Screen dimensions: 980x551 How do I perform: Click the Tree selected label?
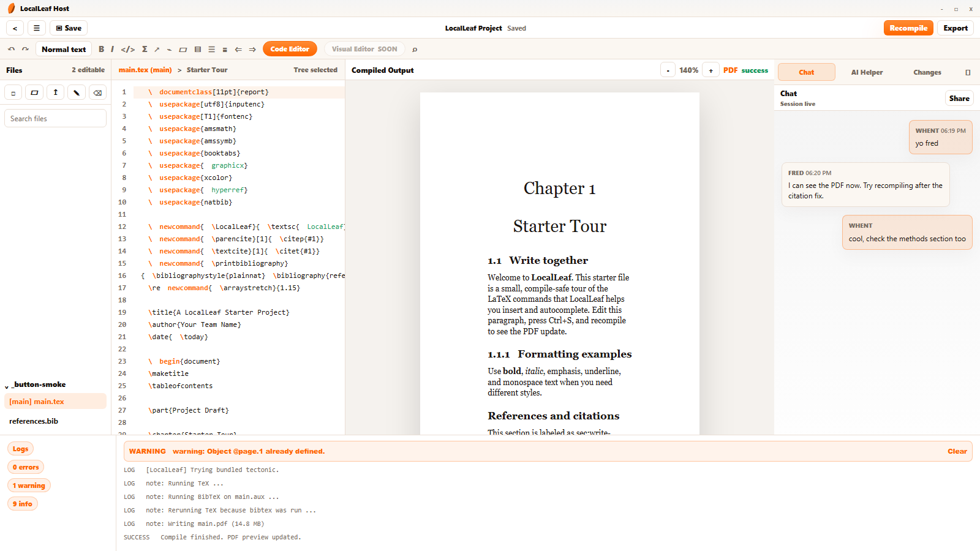pyautogui.click(x=315, y=70)
